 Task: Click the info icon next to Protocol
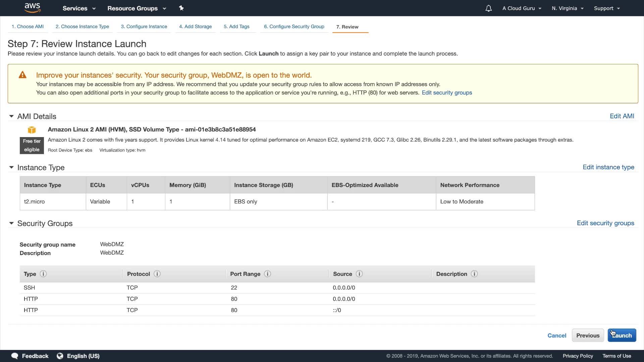(157, 274)
